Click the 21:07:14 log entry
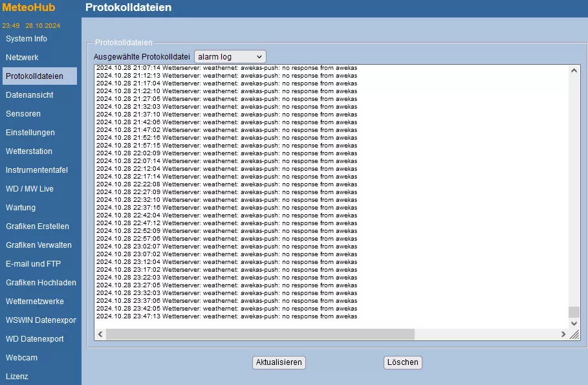The height and width of the screenshot is (385, 588). click(226, 68)
